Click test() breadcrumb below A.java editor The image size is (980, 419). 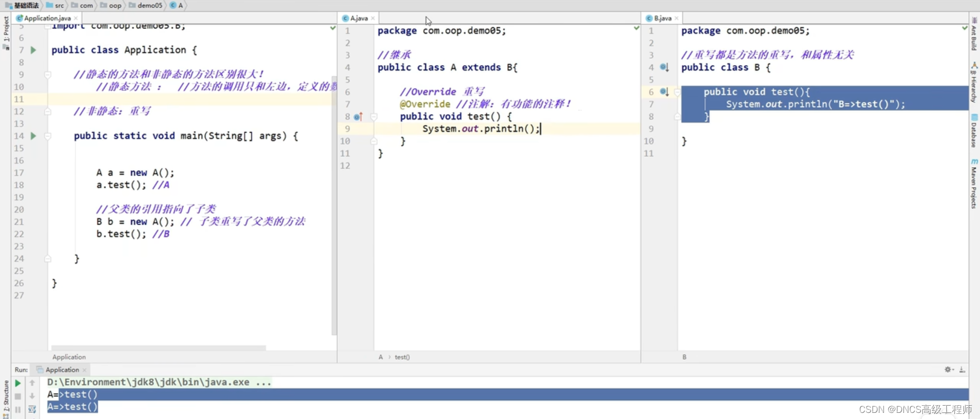click(x=402, y=357)
